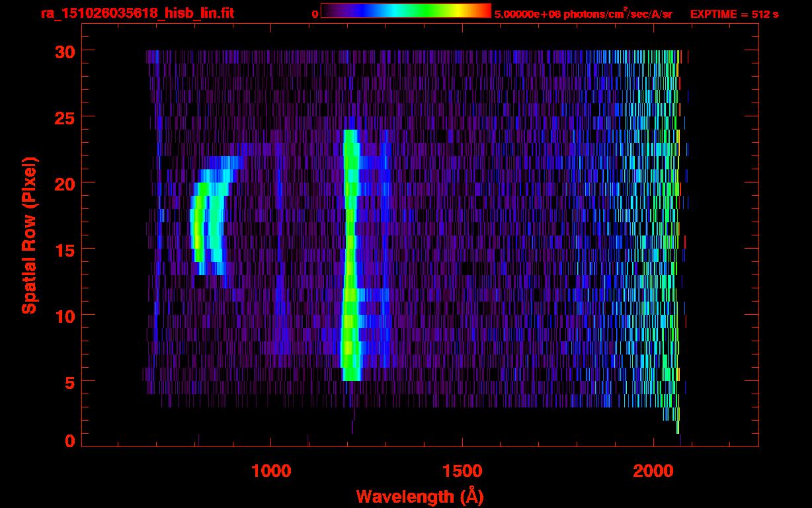Click the bright emission line near 1216 Å
This screenshot has width=812, height=508.
point(350,255)
